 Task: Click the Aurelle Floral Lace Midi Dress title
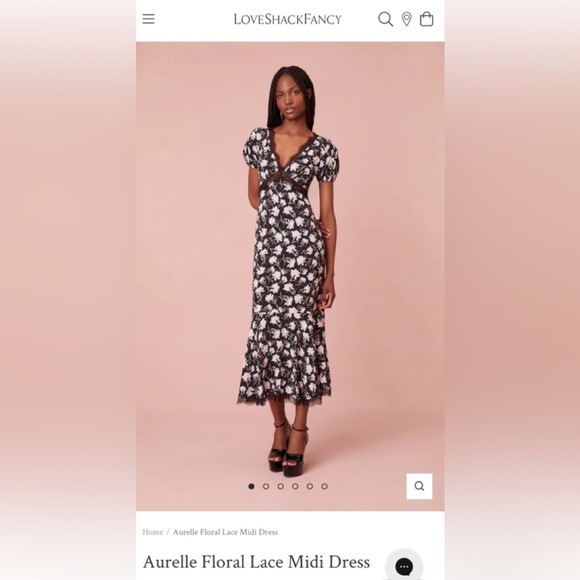(256, 562)
